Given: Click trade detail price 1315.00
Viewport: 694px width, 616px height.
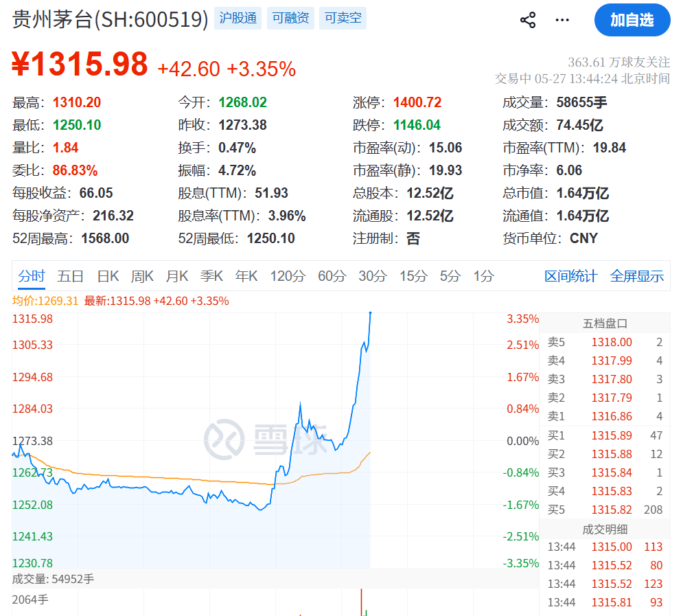Looking at the screenshot, I should pyautogui.click(x=612, y=547).
